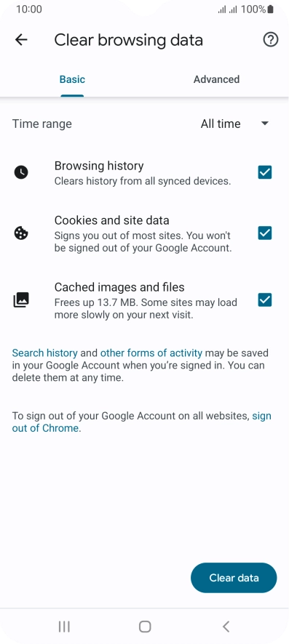Tap the cookie icon beside Cookies and site data
Image resolution: width=289 pixels, height=644 pixels.
point(21,233)
